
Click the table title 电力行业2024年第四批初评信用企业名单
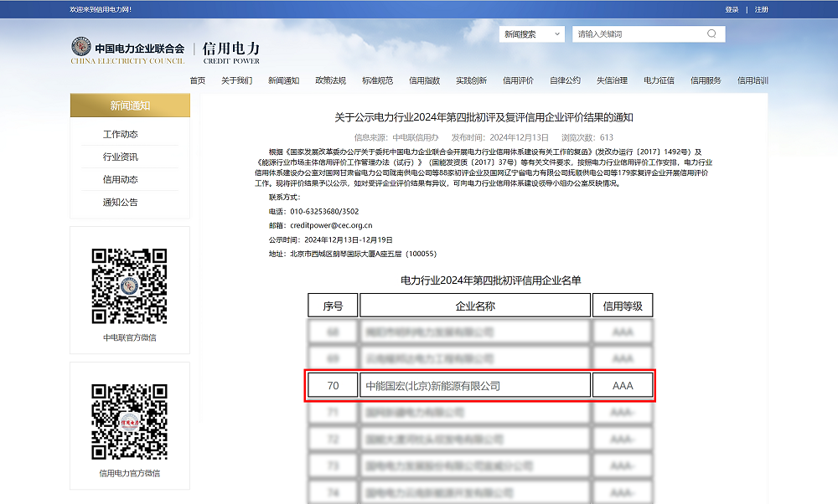[490, 280]
